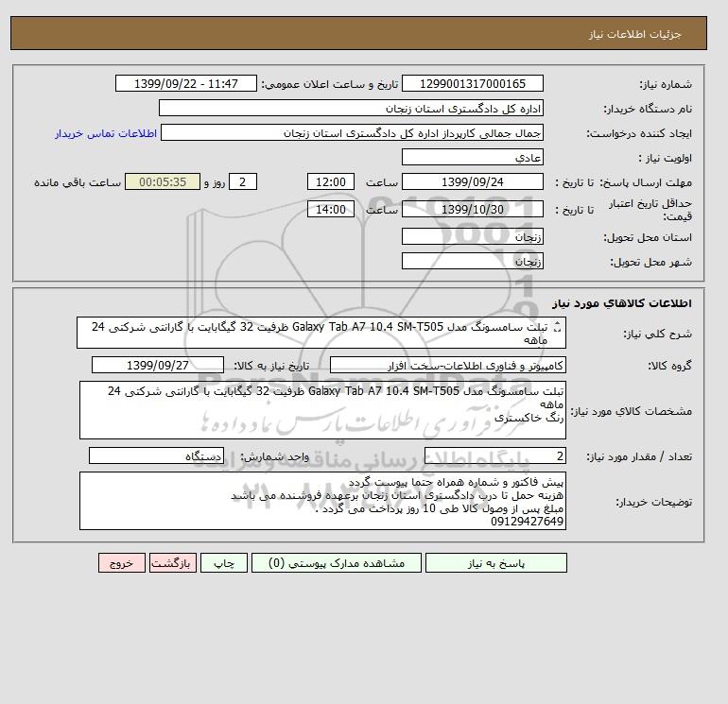728x704 pixels.
Task: Click section title اطلاعات کالاهای مورد نیاز
Action: [622, 303]
